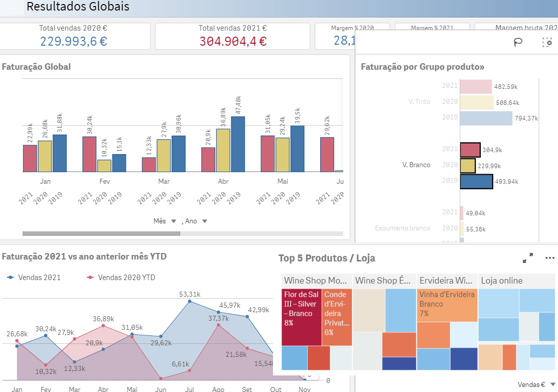Click the Ago data point labeled 37,37k
558x392 pixels.
218,325
